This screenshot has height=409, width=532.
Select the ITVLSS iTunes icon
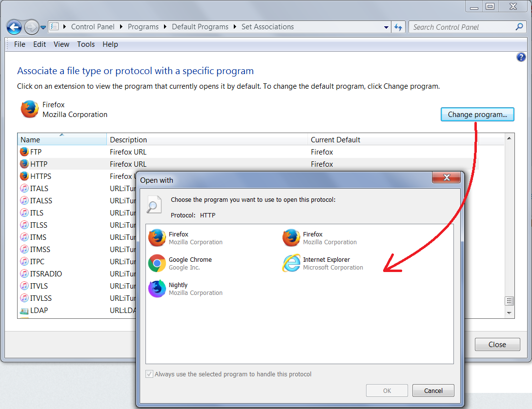pos(24,298)
